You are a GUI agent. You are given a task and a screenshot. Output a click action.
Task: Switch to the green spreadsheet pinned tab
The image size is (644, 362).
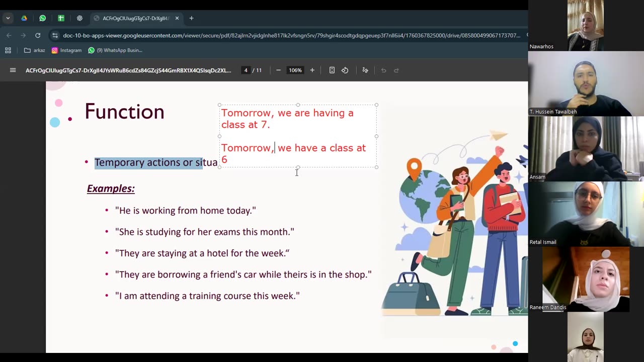pyautogui.click(x=61, y=18)
